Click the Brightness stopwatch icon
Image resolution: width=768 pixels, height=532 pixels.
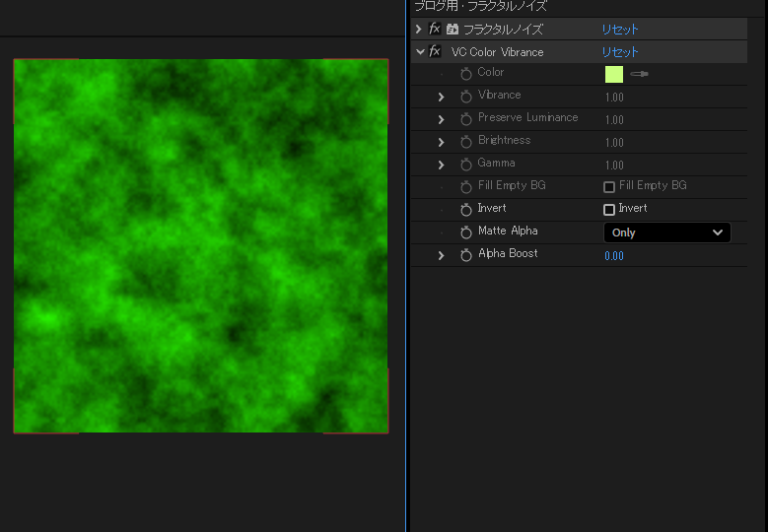coord(466,142)
